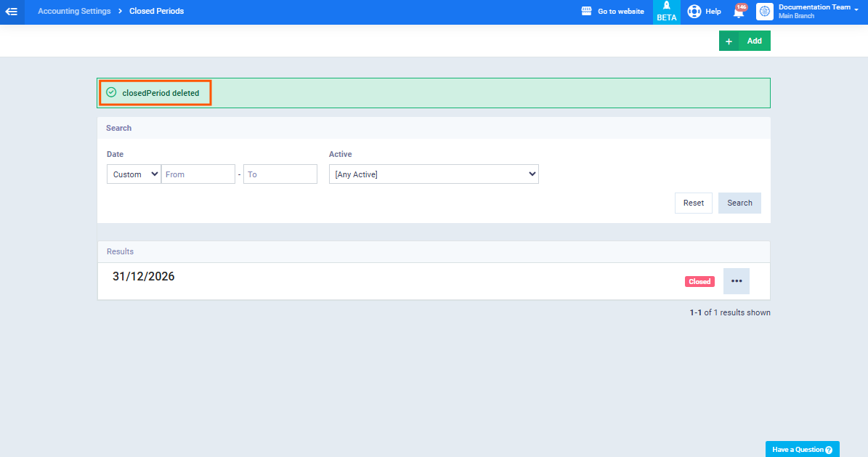868x457 pixels.
Task: Click the To date field
Action: pyautogui.click(x=280, y=174)
